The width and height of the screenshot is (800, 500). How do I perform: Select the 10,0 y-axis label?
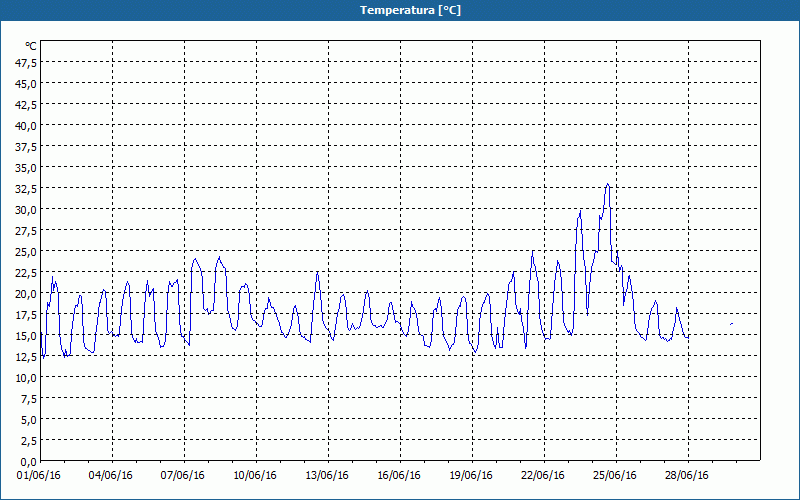26,378
